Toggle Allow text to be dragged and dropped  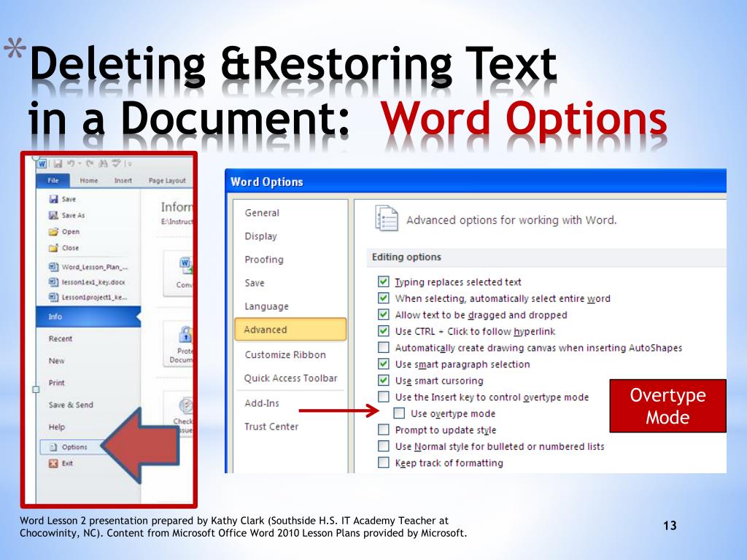(x=384, y=314)
